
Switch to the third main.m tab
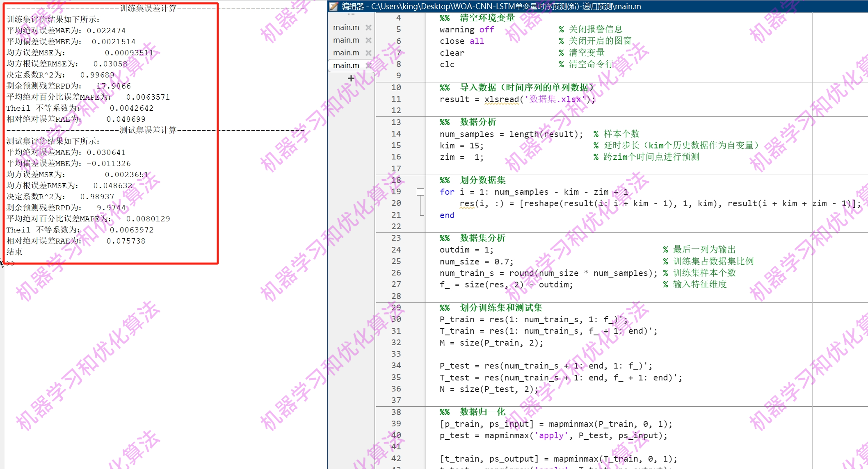click(x=346, y=53)
